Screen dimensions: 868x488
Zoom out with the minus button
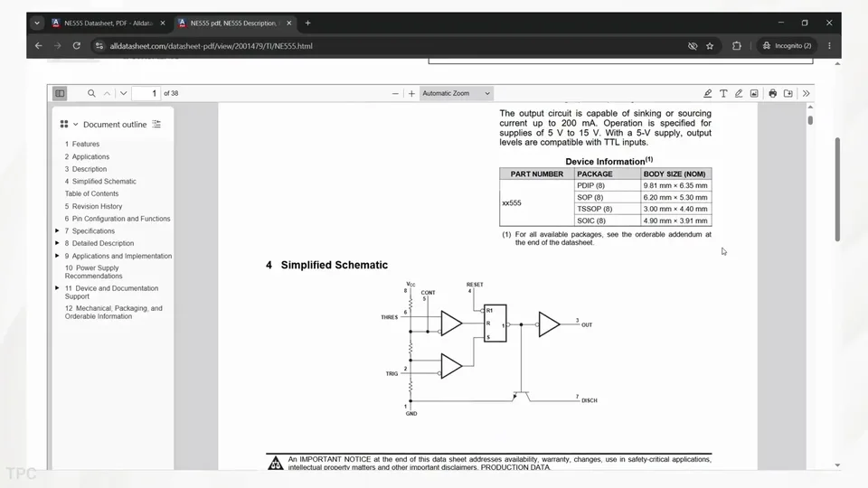point(395,93)
